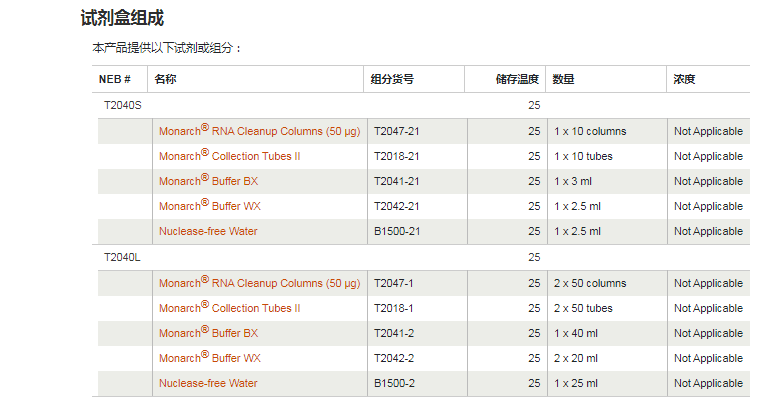Select the 组分货号 column header

click(x=392, y=79)
